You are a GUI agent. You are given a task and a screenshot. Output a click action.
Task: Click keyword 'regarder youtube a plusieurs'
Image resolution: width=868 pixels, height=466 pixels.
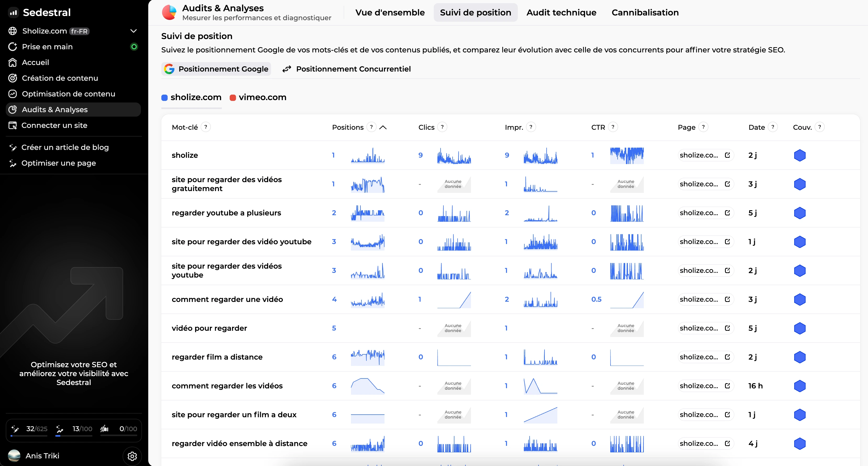(226, 213)
